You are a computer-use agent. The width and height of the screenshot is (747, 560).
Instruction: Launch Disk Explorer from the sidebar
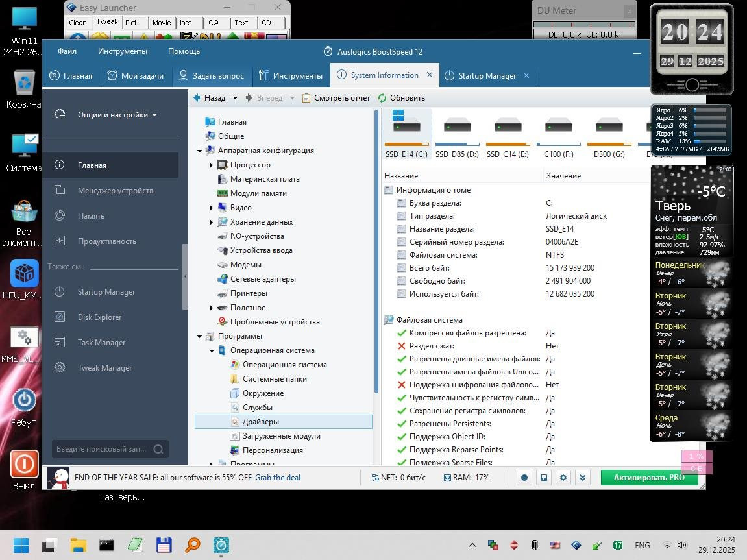110,317
